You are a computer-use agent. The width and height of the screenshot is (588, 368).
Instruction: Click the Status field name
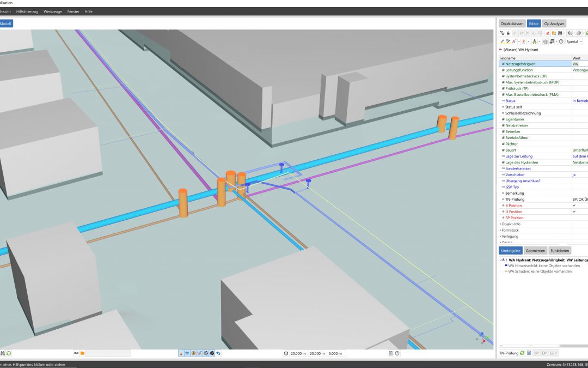click(x=510, y=101)
